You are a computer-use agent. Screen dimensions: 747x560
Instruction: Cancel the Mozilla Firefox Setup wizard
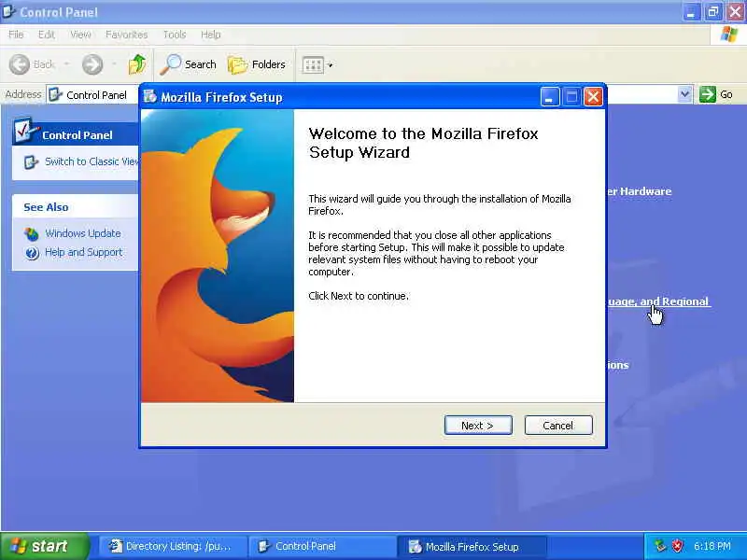coord(558,426)
